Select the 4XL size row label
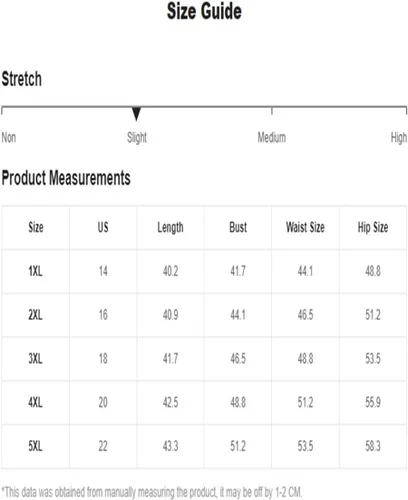This screenshot has width=408, height=500. pyautogui.click(x=35, y=402)
